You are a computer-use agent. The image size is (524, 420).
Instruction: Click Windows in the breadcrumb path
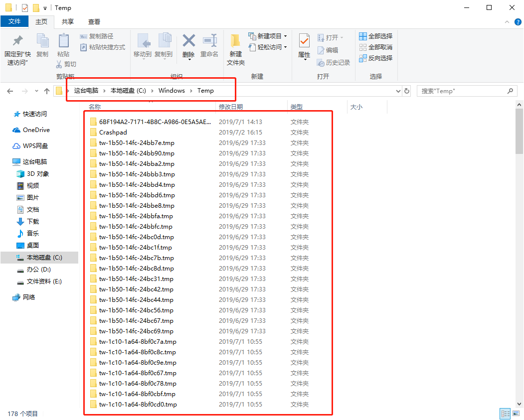[172, 91]
